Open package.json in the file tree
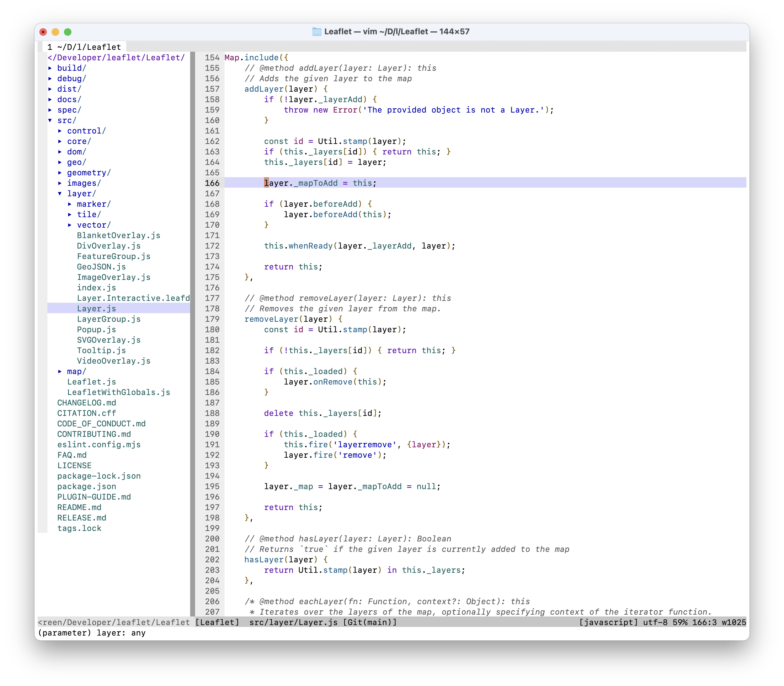The image size is (784, 686). pos(87,487)
